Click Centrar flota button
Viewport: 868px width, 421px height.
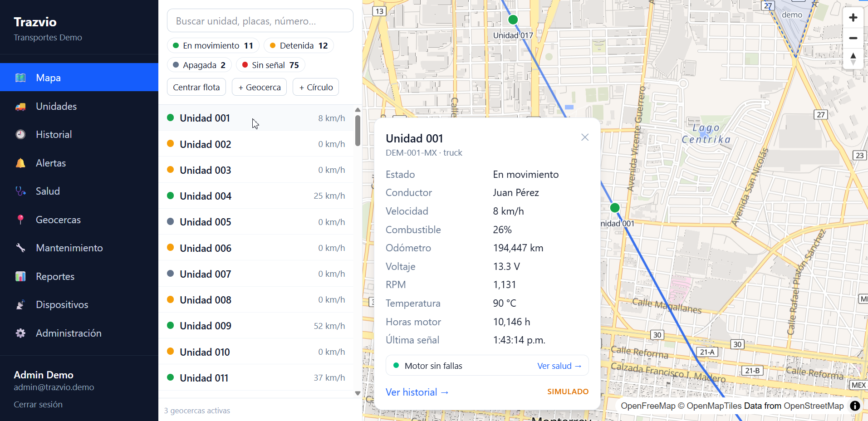pos(196,87)
